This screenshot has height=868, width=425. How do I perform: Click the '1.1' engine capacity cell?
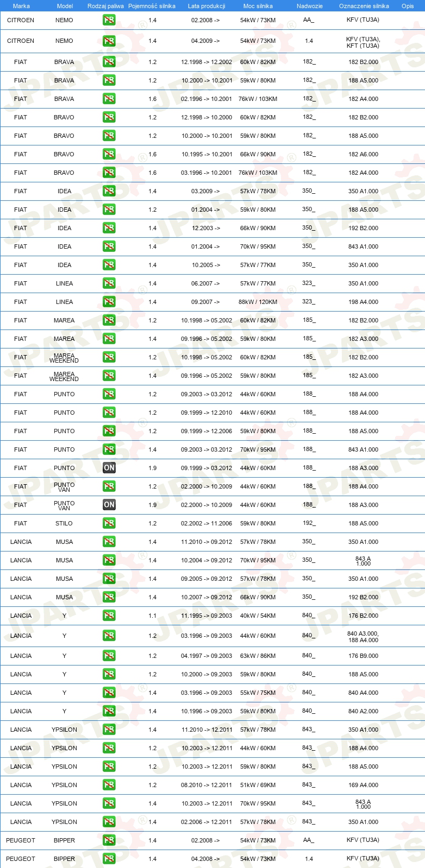[152, 616]
